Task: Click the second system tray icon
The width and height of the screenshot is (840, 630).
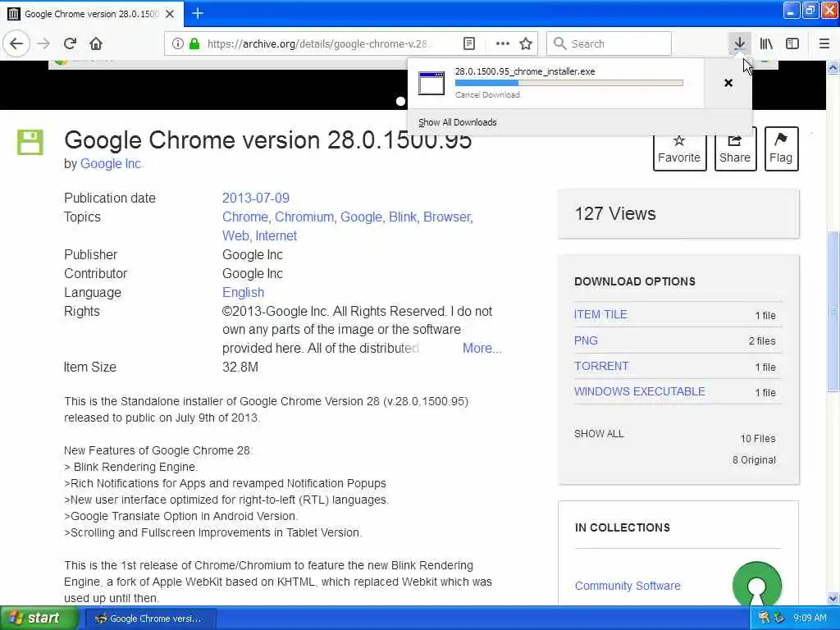Action: tap(779, 618)
